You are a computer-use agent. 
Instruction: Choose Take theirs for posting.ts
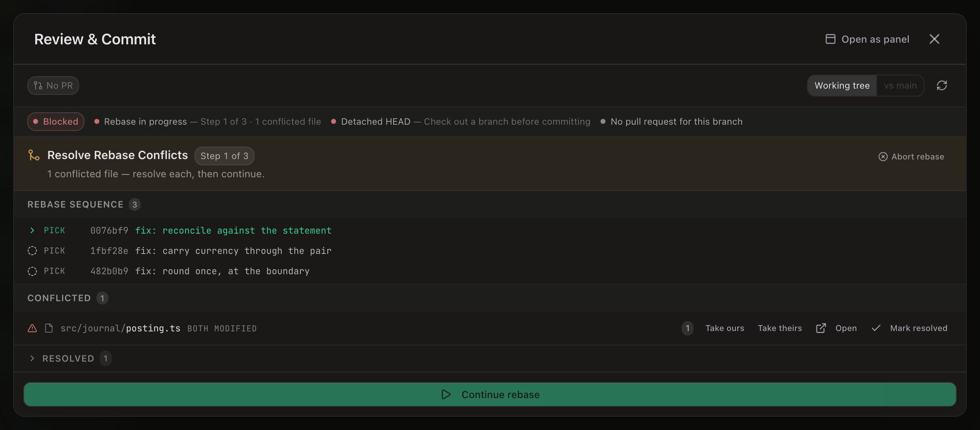(x=780, y=328)
